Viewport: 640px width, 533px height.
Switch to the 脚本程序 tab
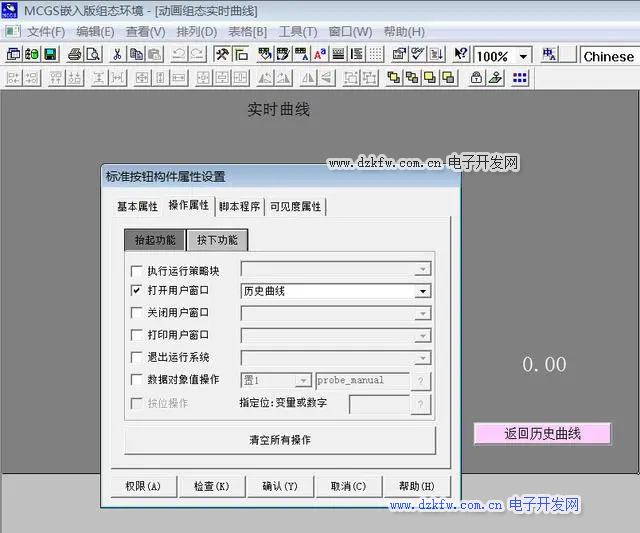point(239,207)
